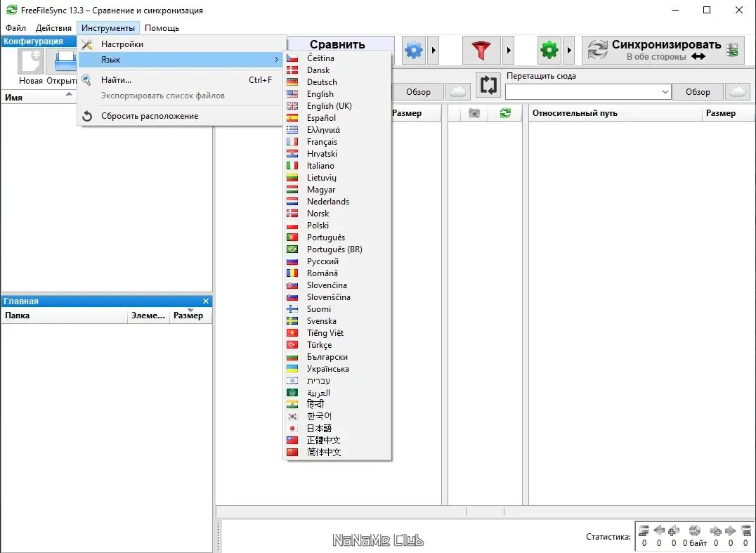The image size is (756, 553).
Task: Open the Действия menu
Action: [53, 28]
